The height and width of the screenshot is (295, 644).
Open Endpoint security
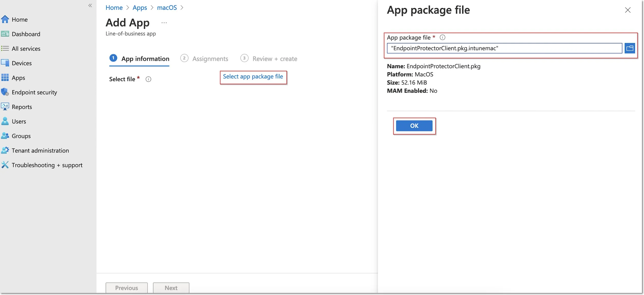[34, 92]
